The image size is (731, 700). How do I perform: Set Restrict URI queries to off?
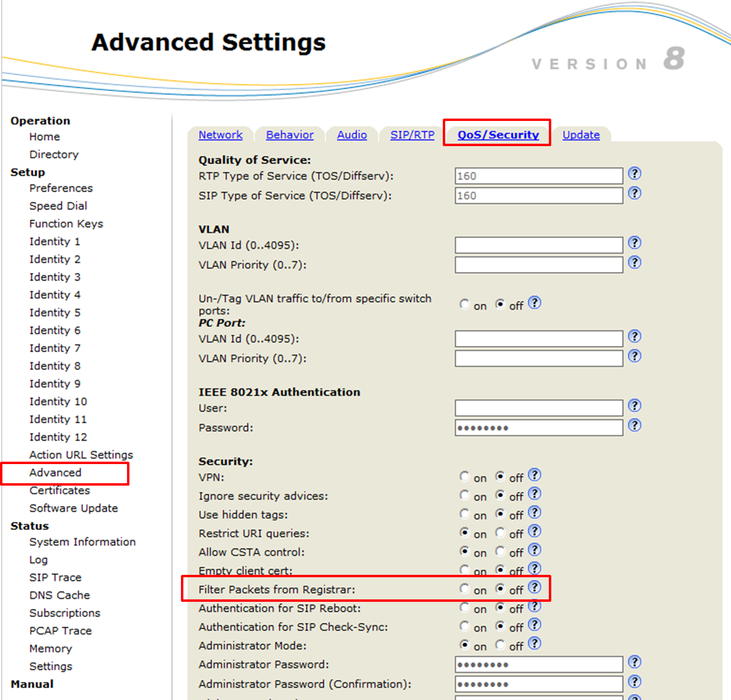coord(500,532)
